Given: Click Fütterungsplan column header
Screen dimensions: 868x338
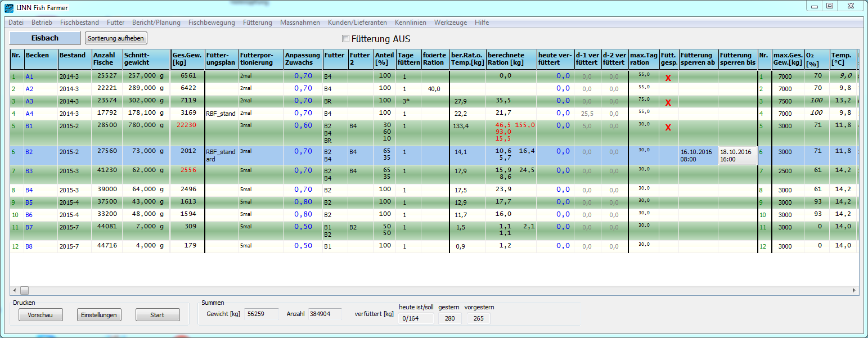Looking at the screenshot, I should click(222, 59).
